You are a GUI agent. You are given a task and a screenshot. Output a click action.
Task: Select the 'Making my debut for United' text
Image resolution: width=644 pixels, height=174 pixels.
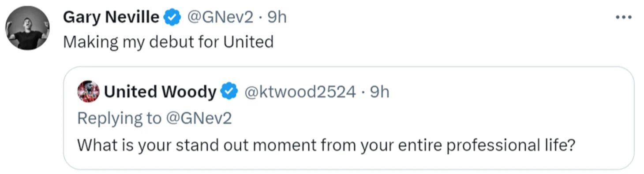pos(168,42)
